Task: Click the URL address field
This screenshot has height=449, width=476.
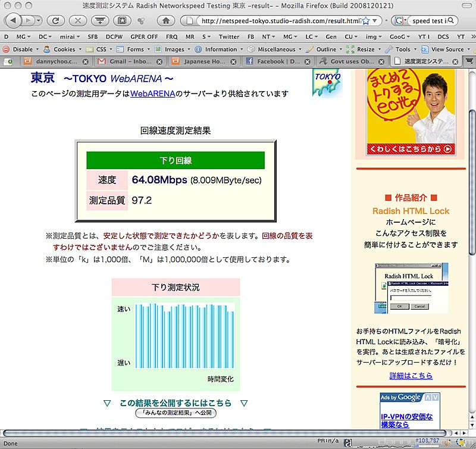Action: click(x=280, y=21)
